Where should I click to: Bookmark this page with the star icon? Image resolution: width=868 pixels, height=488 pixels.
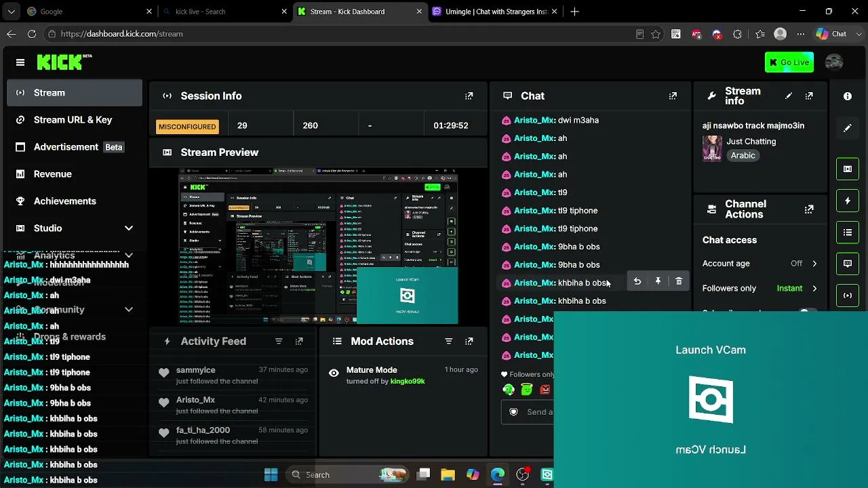coord(656,34)
